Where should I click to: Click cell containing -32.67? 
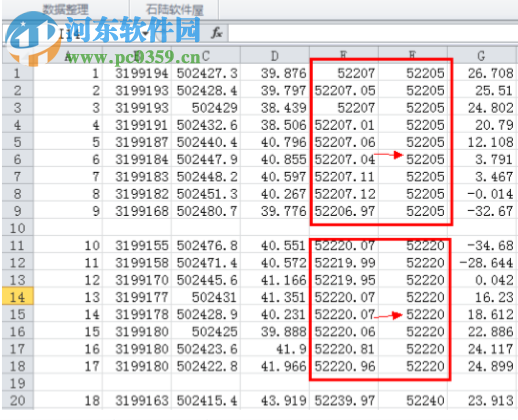[481, 211]
